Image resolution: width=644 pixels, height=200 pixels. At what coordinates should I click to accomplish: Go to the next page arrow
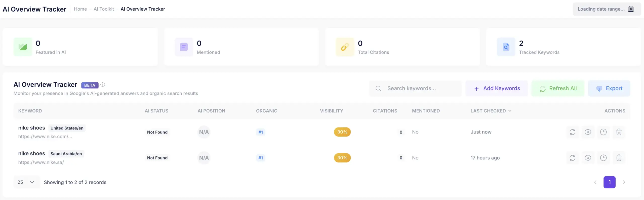[x=624, y=182]
